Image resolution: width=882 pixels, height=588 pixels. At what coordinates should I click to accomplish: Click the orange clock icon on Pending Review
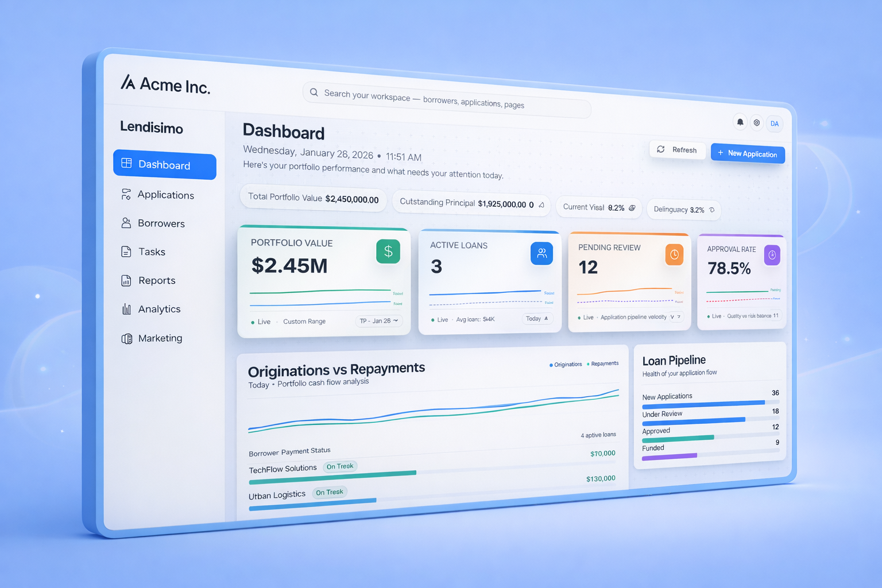coord(674,254)
